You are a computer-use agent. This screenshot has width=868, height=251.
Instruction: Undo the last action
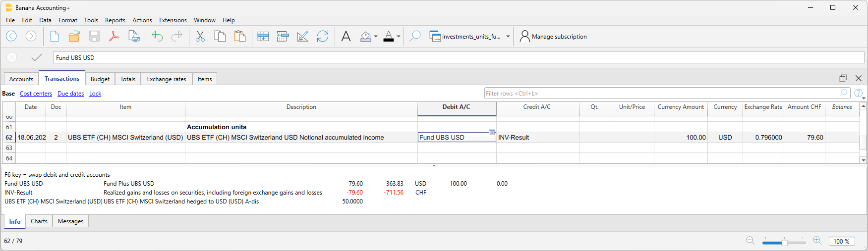click(157, 36)
